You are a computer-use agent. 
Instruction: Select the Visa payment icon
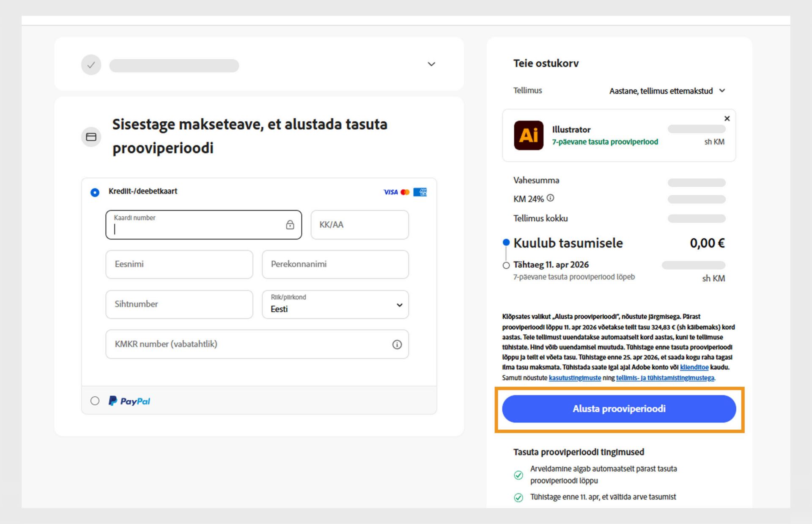click(390, 192)
